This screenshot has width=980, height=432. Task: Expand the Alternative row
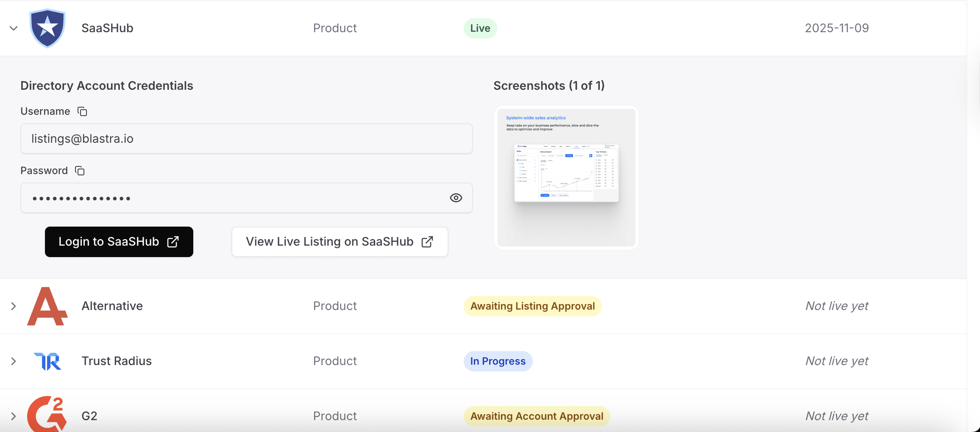coord(14,306)
